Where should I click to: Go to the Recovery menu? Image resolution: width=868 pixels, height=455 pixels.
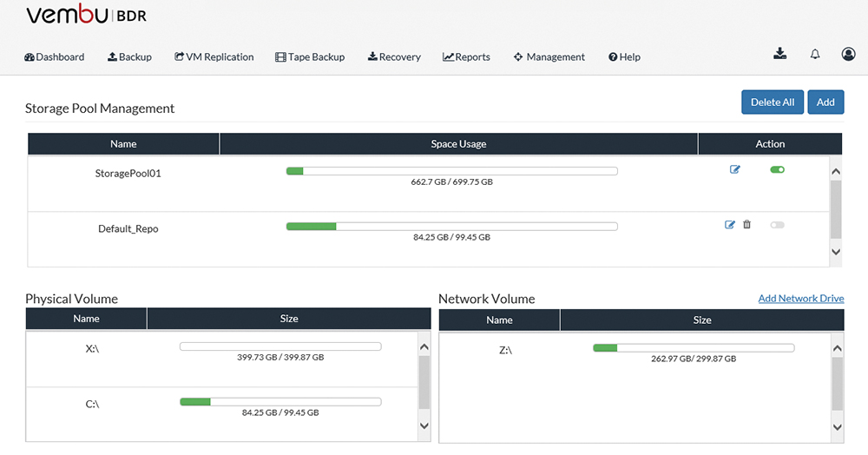[x=394, y=57]
